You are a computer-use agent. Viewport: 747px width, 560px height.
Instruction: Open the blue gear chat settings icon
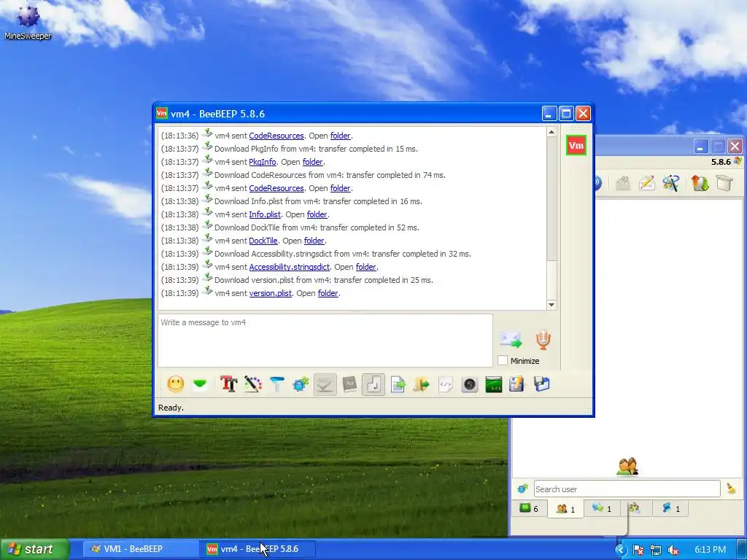pos(301,384)
